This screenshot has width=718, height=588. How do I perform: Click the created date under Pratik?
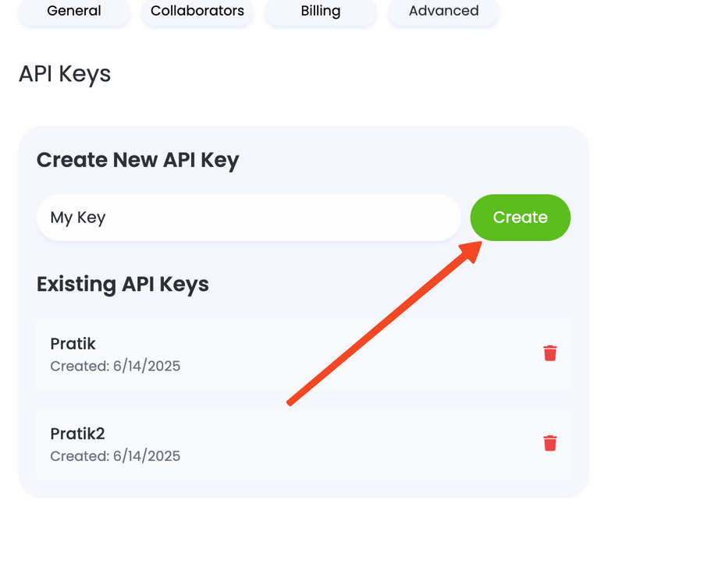[116, 367]
